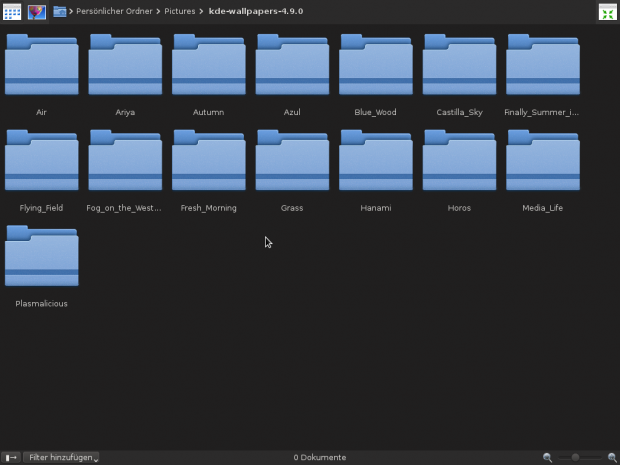Navigate to 'Pictures' in the breadcrumb
Viewport: 620px width, 465px height.
pos(181,11)
